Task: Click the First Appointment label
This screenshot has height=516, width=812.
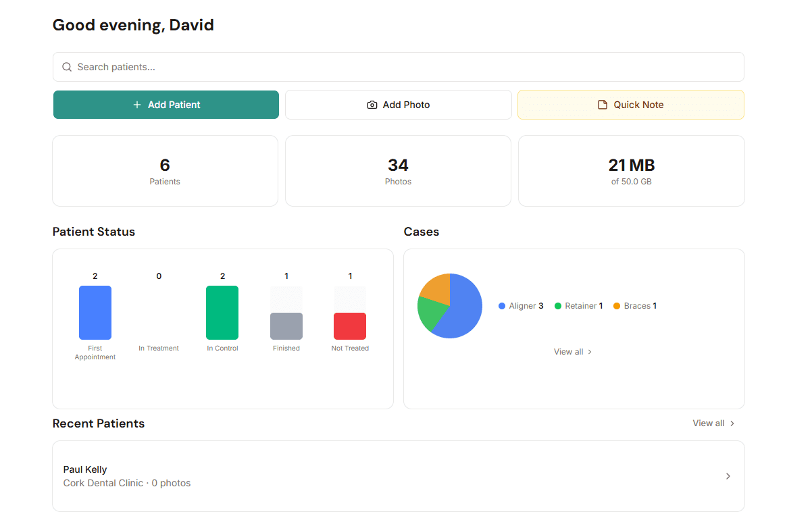Action: coord(95,353)
